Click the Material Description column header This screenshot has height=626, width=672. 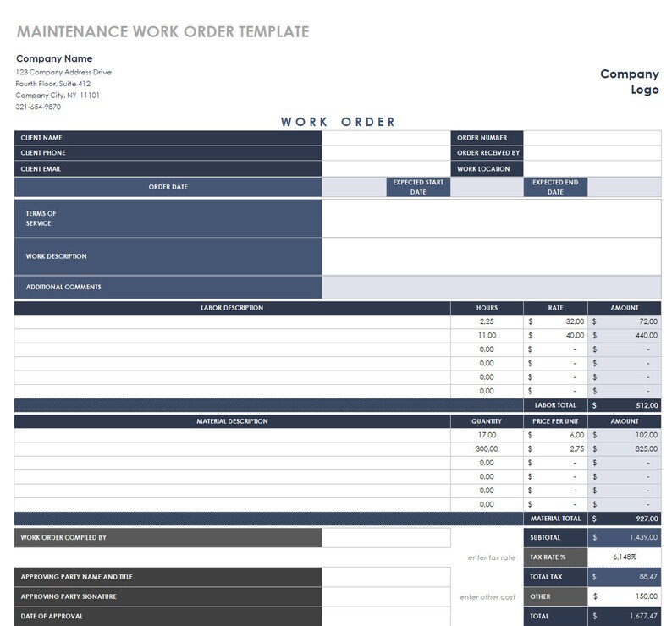click(x=232, y=421)
